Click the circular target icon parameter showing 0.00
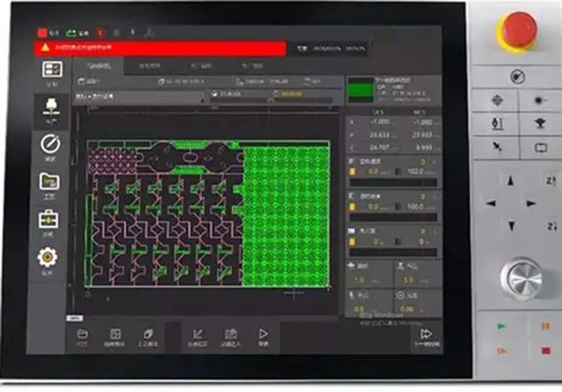 coord(418,302)
